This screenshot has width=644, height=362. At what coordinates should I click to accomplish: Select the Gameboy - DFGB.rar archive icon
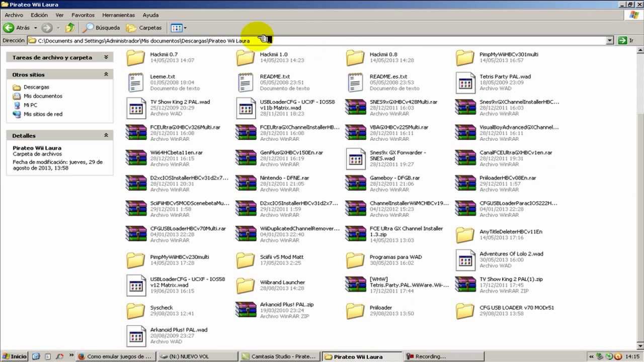(x=355, y=184)
